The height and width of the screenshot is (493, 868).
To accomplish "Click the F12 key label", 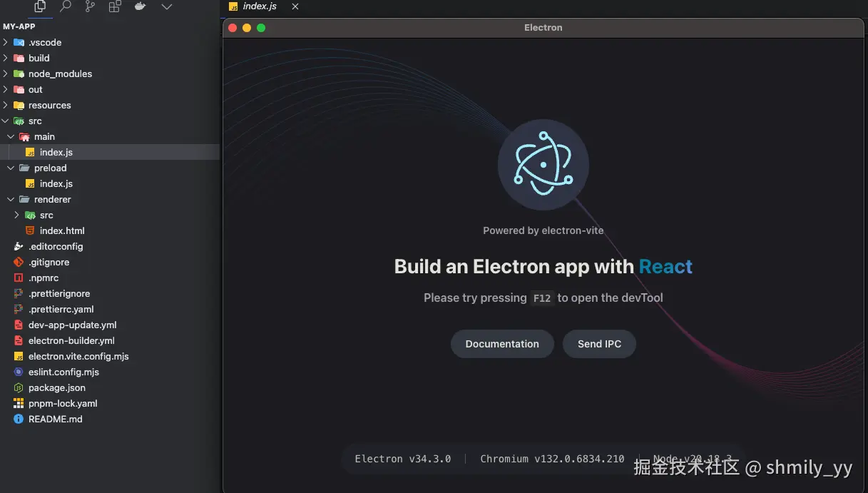I will pos(542,298).
